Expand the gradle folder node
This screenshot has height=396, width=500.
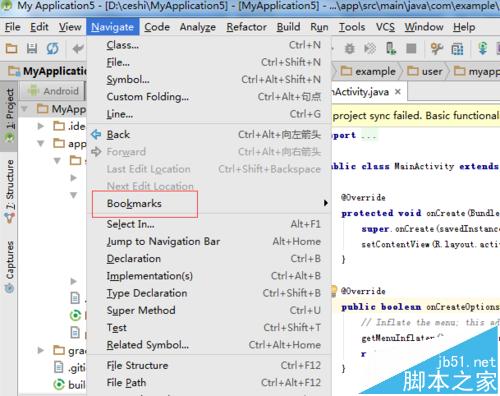41,350
